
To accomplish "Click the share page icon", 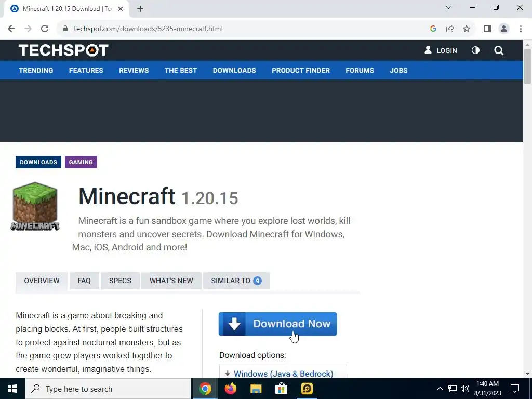I will (450, 29).
